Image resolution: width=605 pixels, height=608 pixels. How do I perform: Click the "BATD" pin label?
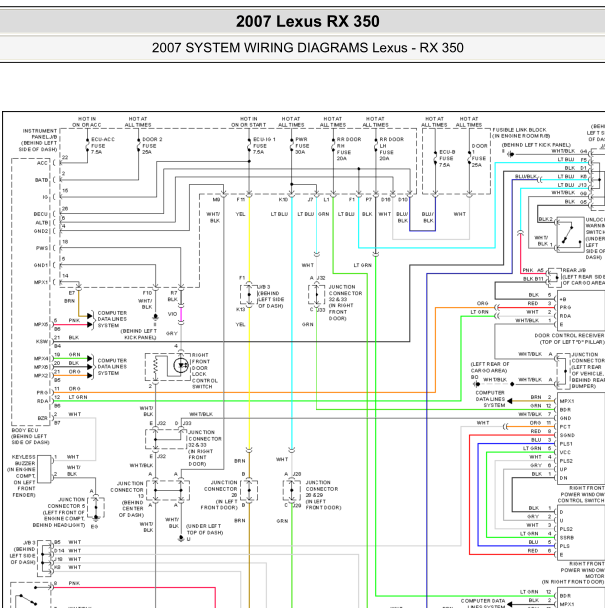coord(41,180)
